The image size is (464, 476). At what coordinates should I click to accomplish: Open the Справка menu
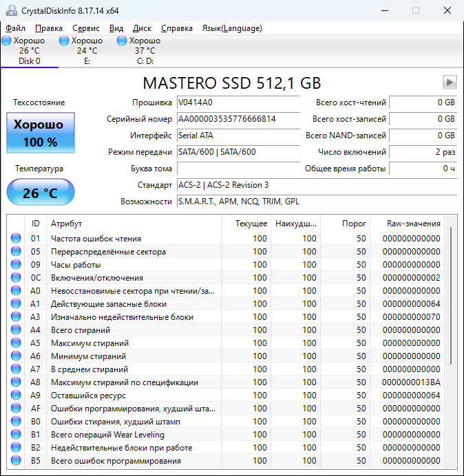(177, 28)
